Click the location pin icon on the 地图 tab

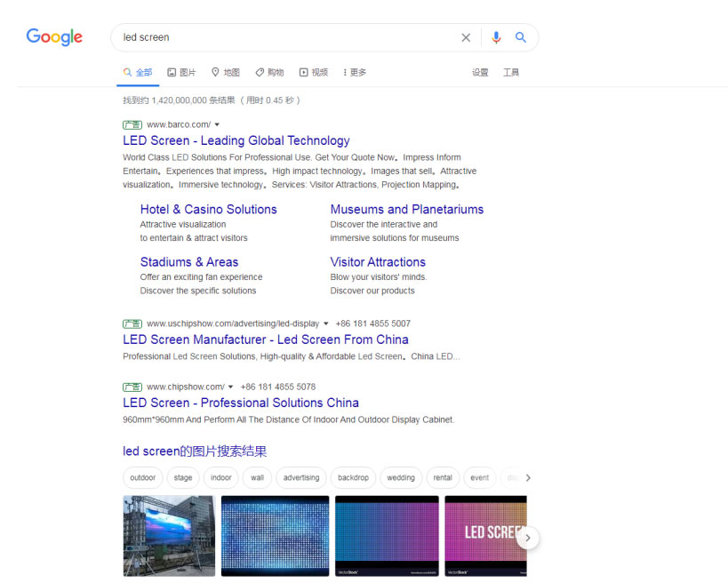214,72
